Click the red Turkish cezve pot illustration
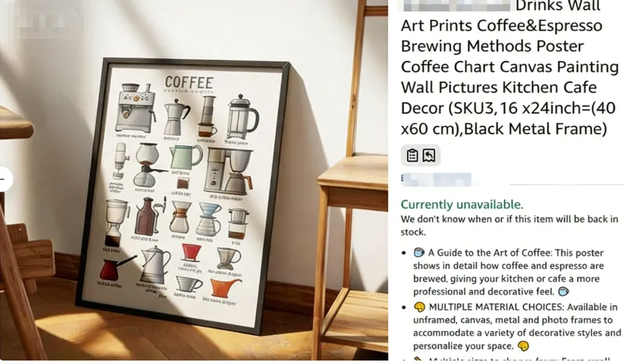Viewport: 642px width, 364px height. click(x=115, y=267)
